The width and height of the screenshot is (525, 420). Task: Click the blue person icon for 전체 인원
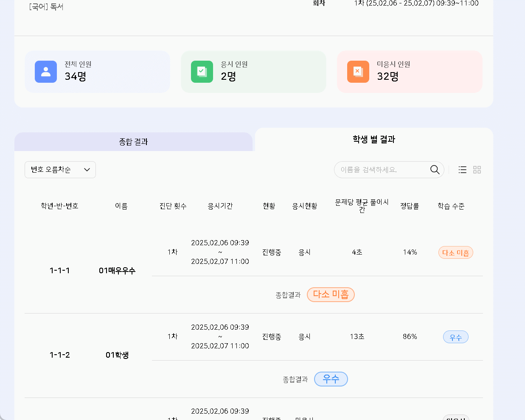click(46, 72)
